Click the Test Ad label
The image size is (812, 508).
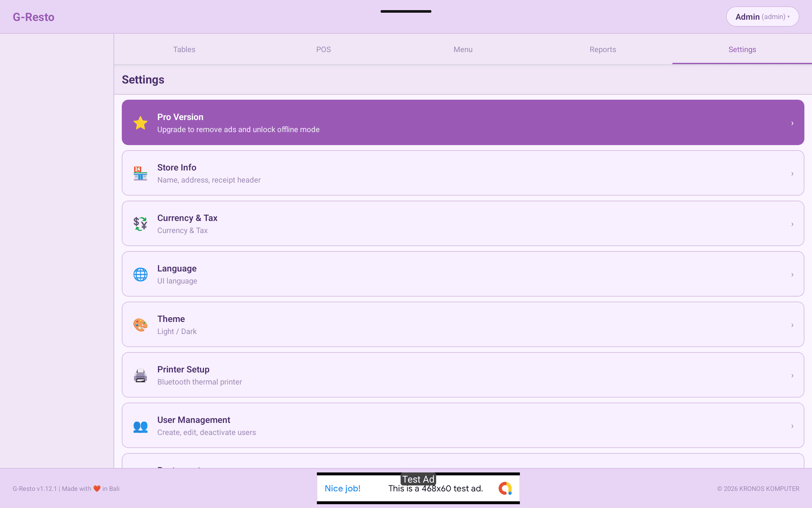click(x=418, y=479)
